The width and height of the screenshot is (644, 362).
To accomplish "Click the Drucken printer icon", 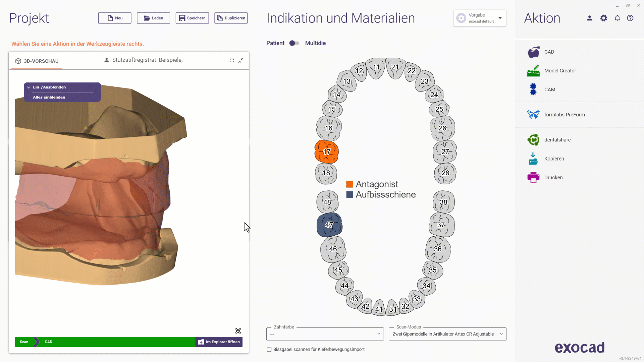I will click(x=533, y=177).
